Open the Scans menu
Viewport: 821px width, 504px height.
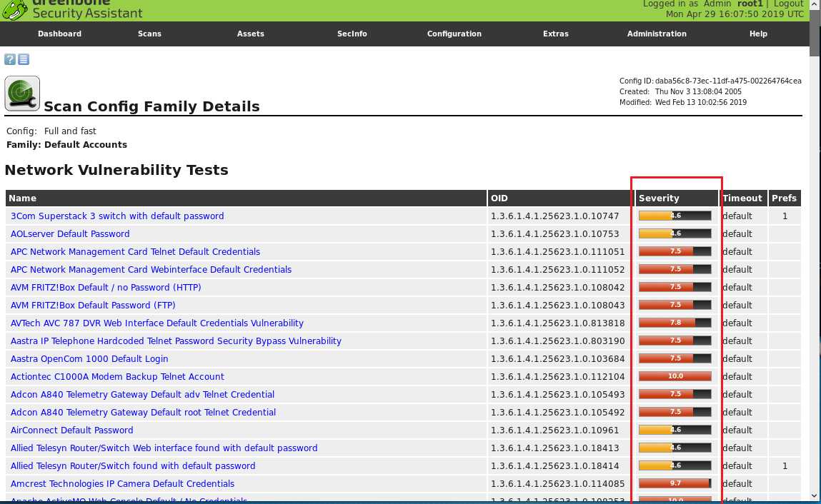coord(150,34)
